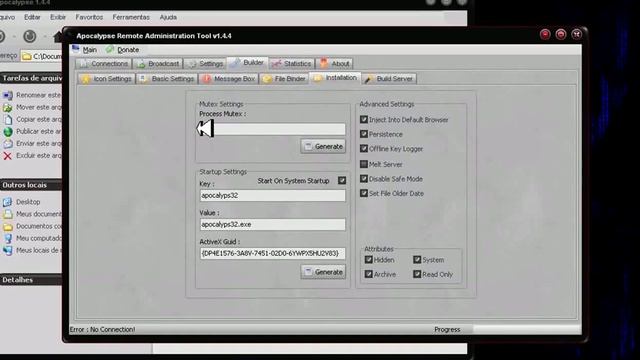
Task: Toggle the Hidden attribute checkbox
Action: (369, 260)
